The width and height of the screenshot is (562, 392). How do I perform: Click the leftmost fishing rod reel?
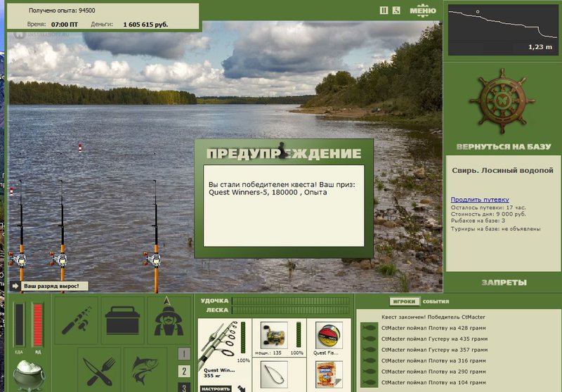tap(19, 259)
